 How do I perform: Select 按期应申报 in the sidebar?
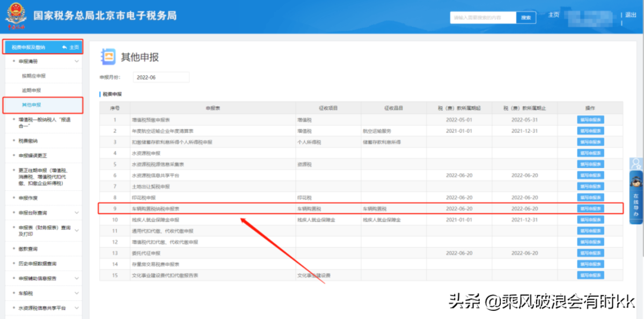pos(33,76)
